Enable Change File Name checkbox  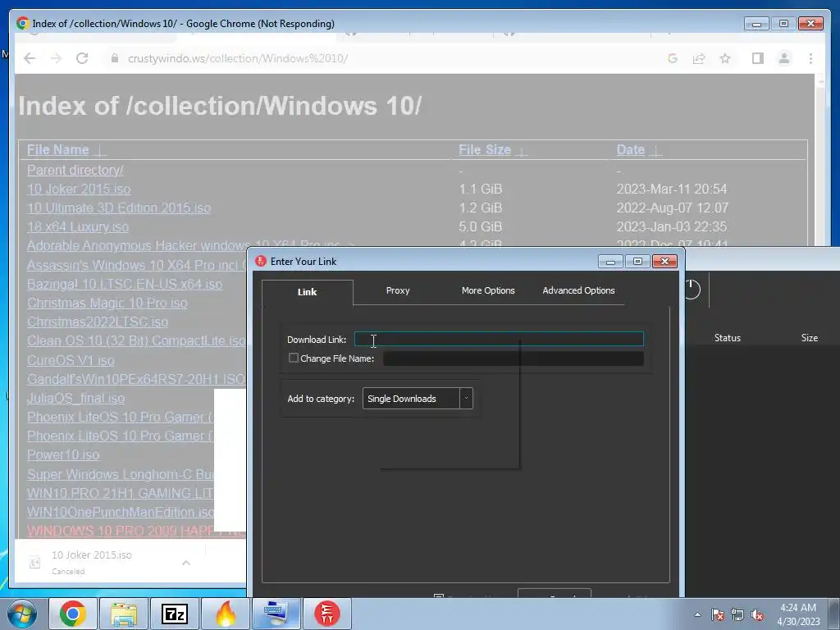coord(293,358)
